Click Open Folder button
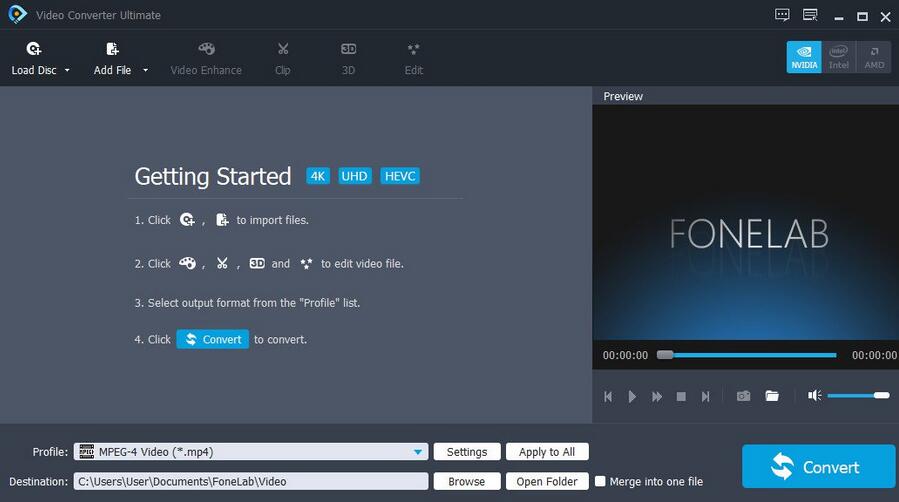This screenshot has width=899, height=502. click(547, 481)
